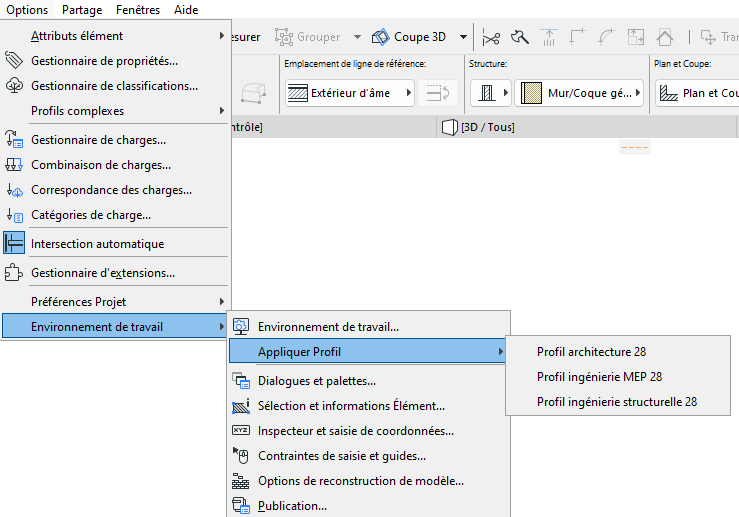Click the Dialogues et palettes icon
This screenshot has height=517, width=739.
pyautogui.click(x=241, y=380)
